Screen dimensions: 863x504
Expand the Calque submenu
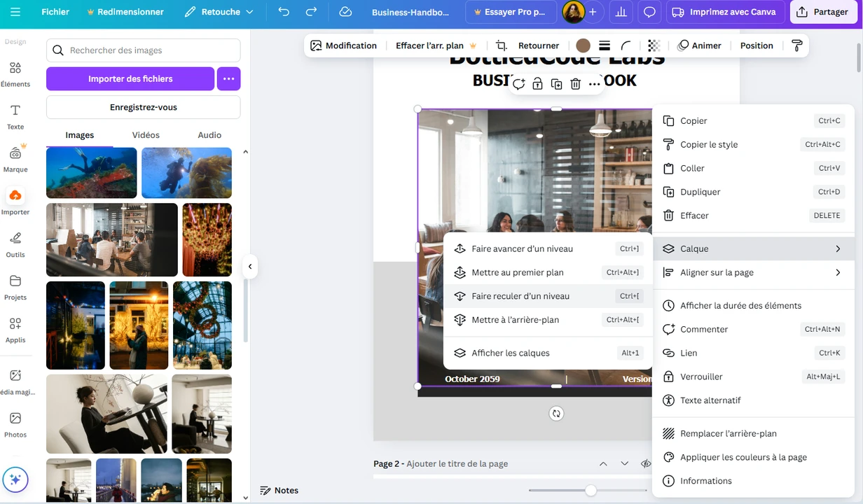753,248
